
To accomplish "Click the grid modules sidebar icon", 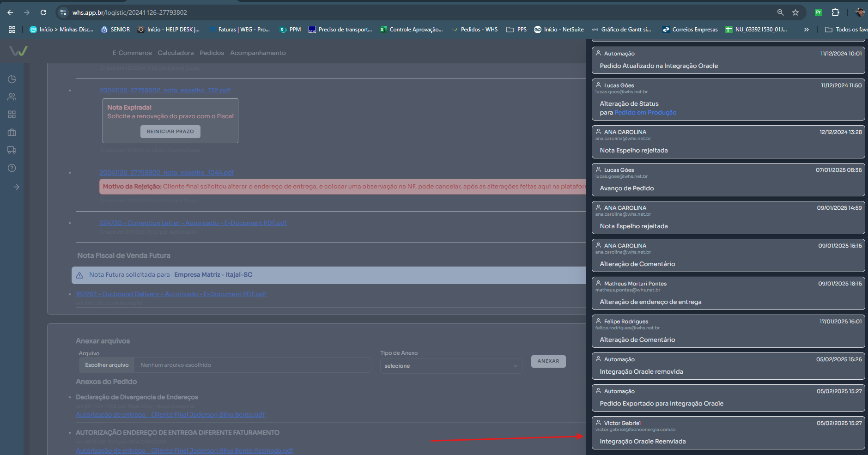I will [12, 115].
